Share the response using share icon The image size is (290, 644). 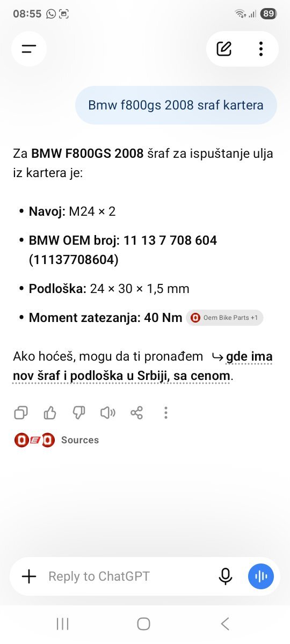pos(137,413)
